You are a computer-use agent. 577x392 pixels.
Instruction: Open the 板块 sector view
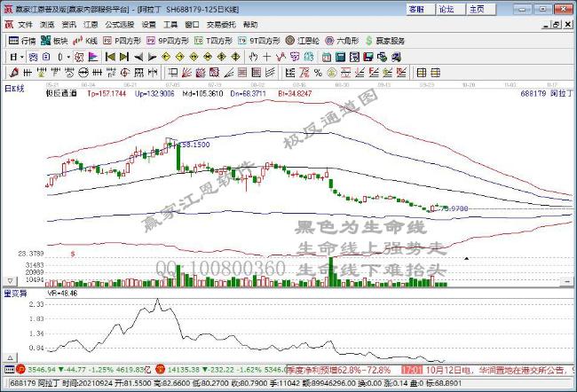click(54, 41)
